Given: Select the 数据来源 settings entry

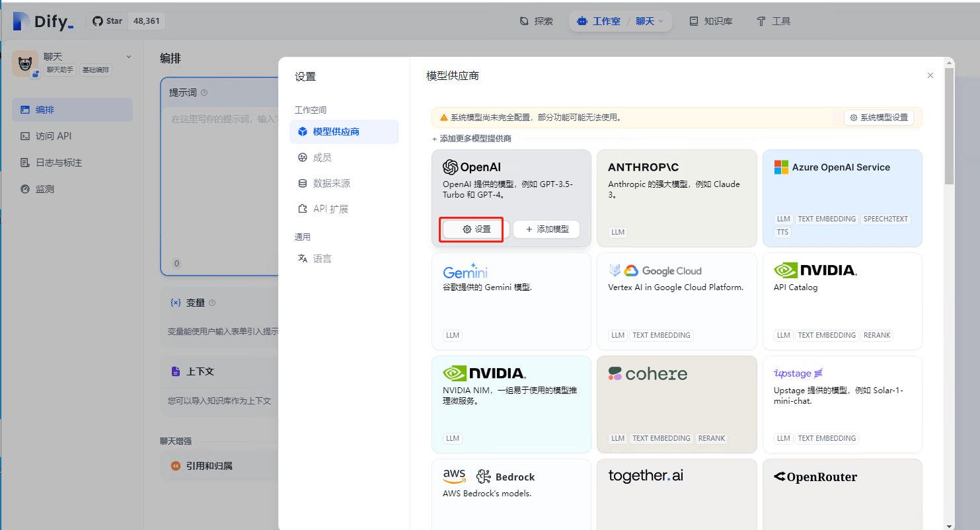Looking at the screenshot, I should (x=344, y=183).
